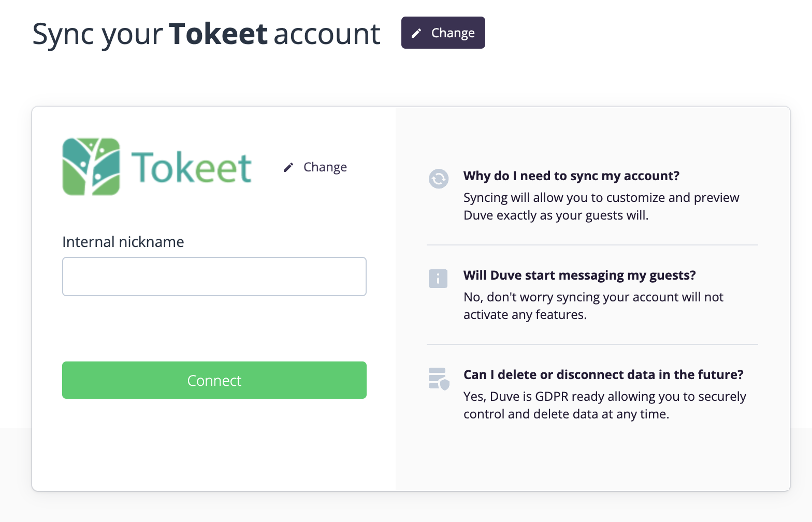Click the circular sync arrows icon
The image size is (812, 522).
tap(439, 179)
